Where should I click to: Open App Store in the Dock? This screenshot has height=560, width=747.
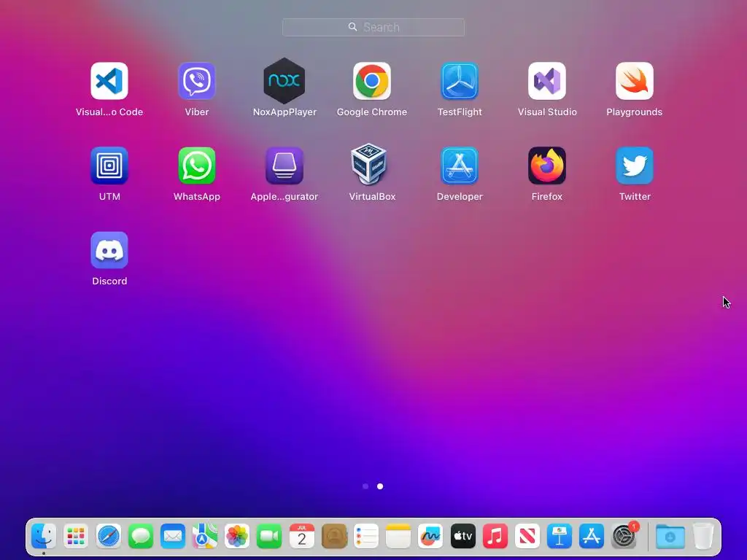[x=591, y=536]
